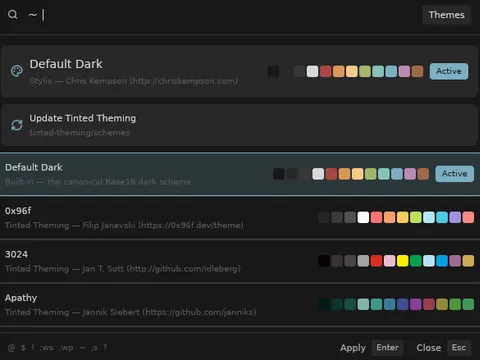
Task: Select the Apathy theme row
Action: tap(240, 305)
